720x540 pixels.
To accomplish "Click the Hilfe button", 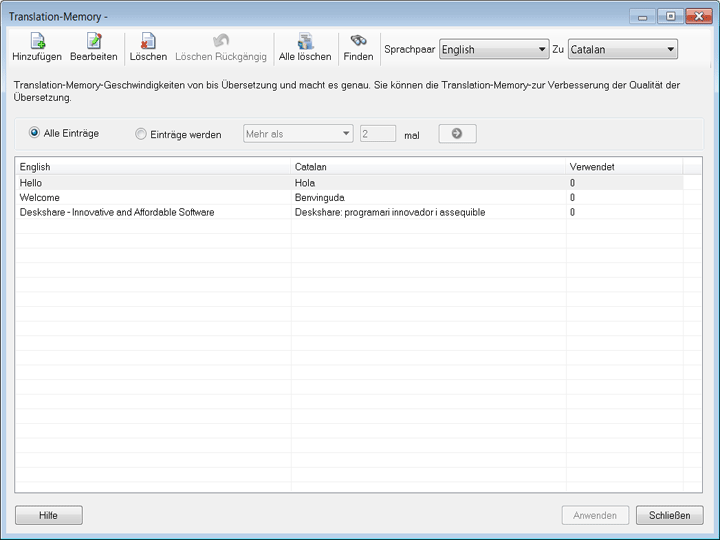I will tap(49, 515).
